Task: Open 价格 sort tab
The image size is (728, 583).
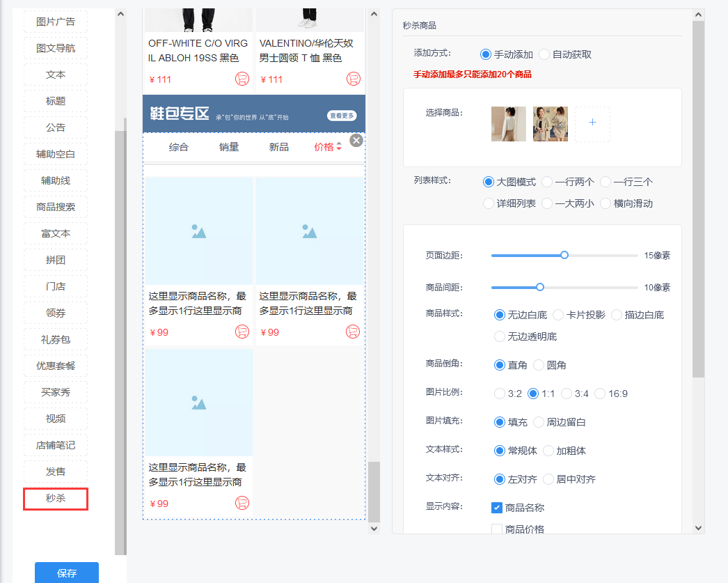Action: pos(324,147)
